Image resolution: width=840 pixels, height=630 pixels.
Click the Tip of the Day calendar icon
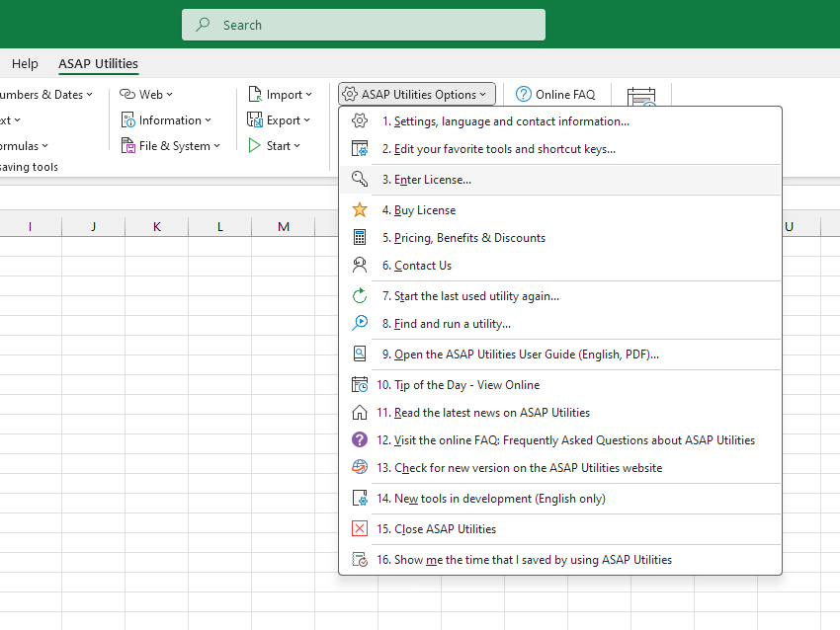(360, 384)
